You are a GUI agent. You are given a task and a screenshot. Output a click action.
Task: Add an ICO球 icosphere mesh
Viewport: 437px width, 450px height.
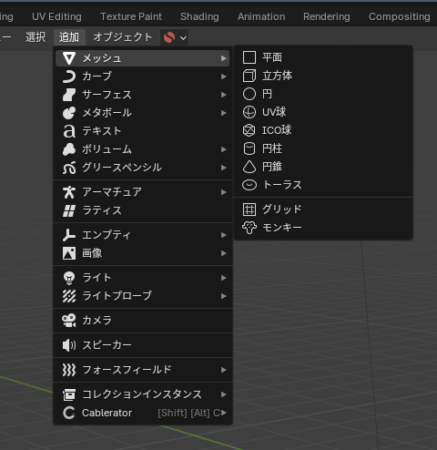pyautogui.click(x=323, y=130)
